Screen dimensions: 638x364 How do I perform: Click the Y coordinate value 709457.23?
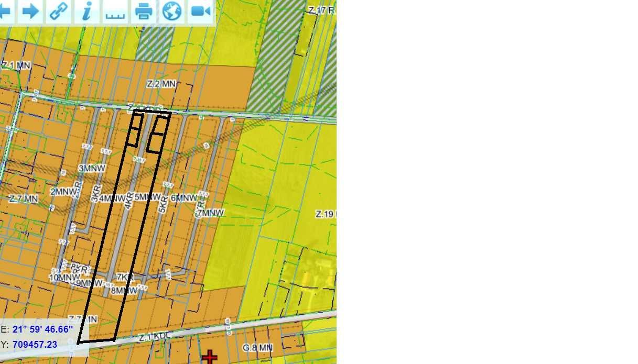pyautogui.click(x=35, y=345)
